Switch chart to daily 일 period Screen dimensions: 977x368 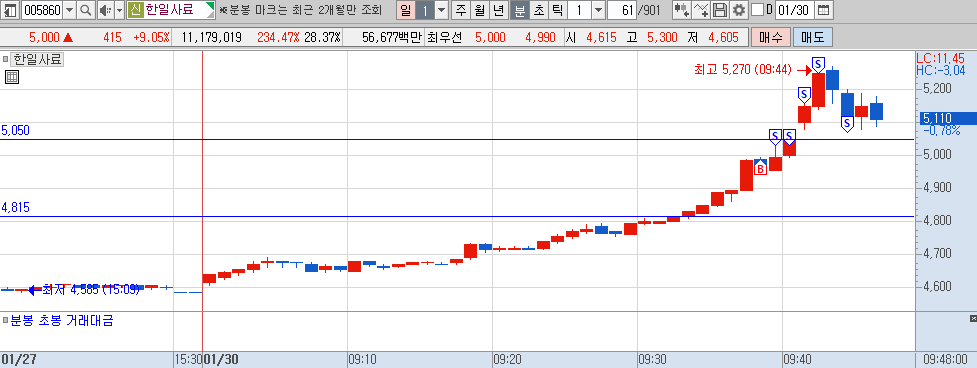(x=405, y=10)
